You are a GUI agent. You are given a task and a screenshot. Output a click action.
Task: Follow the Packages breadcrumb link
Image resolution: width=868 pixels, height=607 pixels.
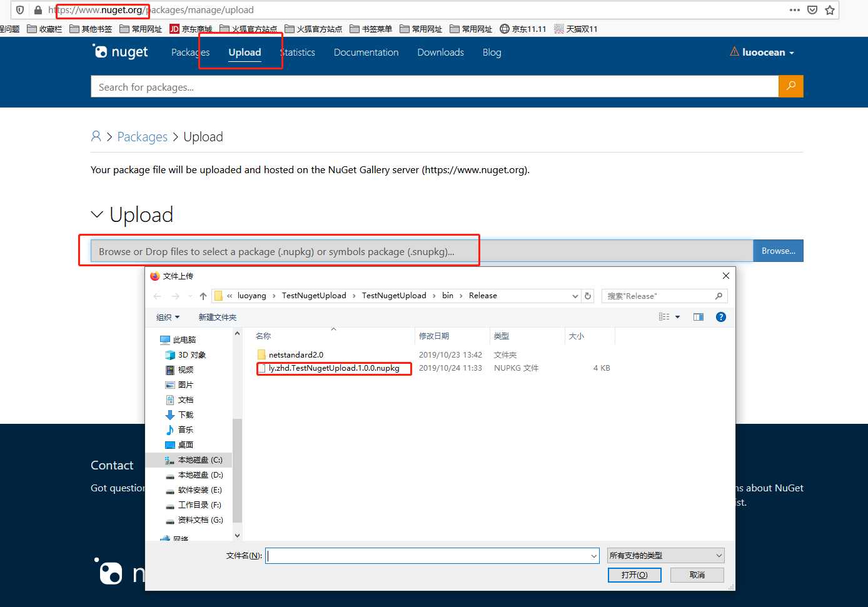coord(142,136)
